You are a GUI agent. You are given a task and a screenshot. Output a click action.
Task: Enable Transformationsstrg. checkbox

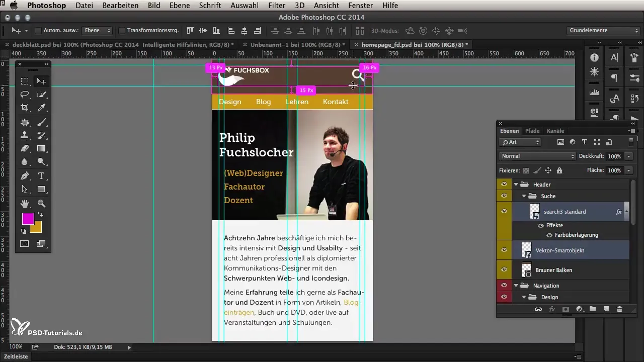pos(122,30)
